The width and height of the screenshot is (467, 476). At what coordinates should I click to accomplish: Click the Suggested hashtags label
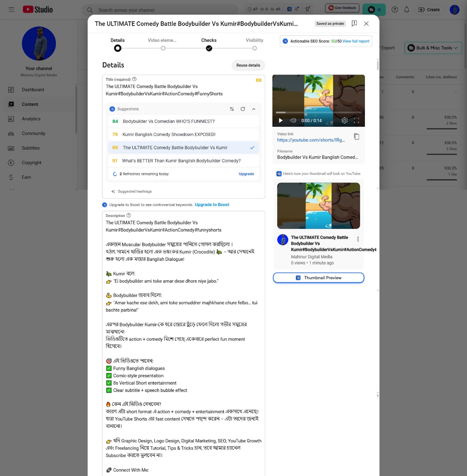(135, 191)
